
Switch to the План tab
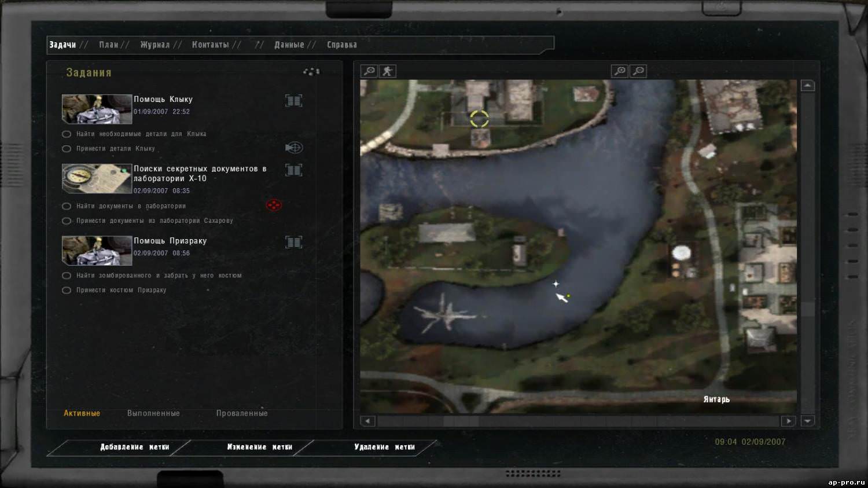108,45
